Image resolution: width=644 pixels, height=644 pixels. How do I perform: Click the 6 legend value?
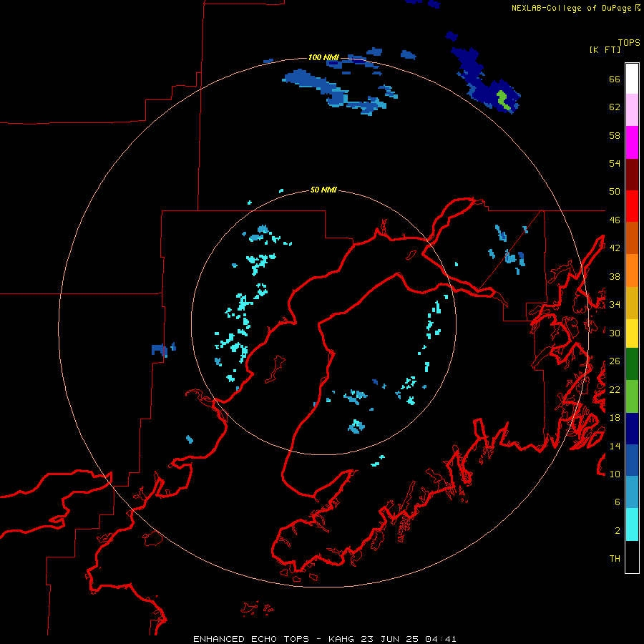[617, 502]
